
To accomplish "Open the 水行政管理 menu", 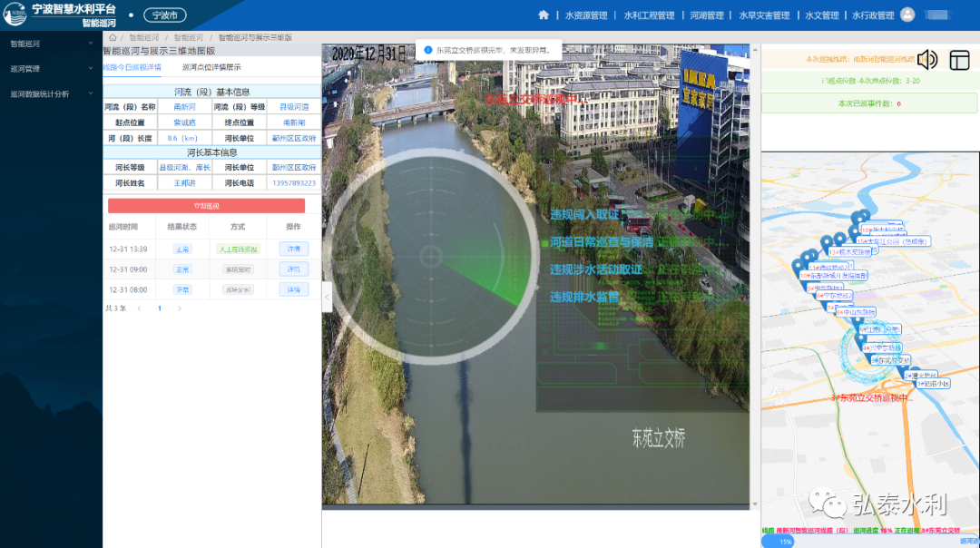I will pos(873,15).
